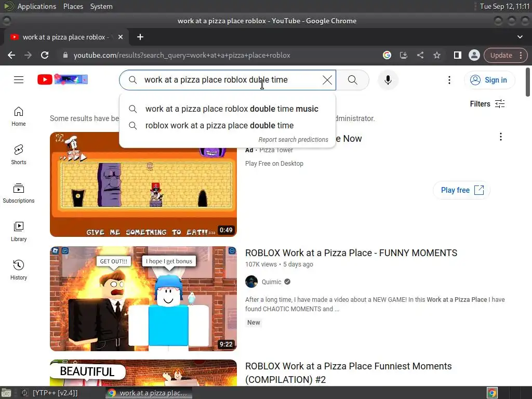Open Shorts in the sidebar
The height and width of the screenshot is (399, 532).
(19, 155)
